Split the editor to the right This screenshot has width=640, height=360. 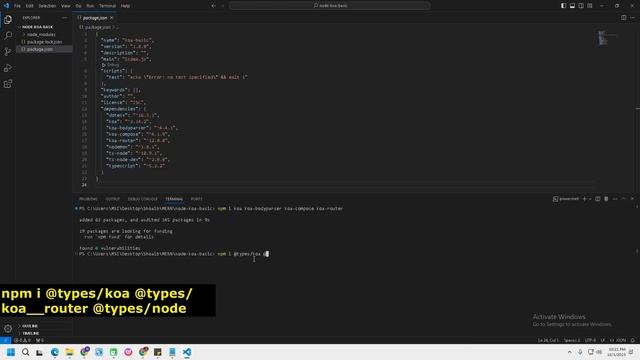[624, 18]
